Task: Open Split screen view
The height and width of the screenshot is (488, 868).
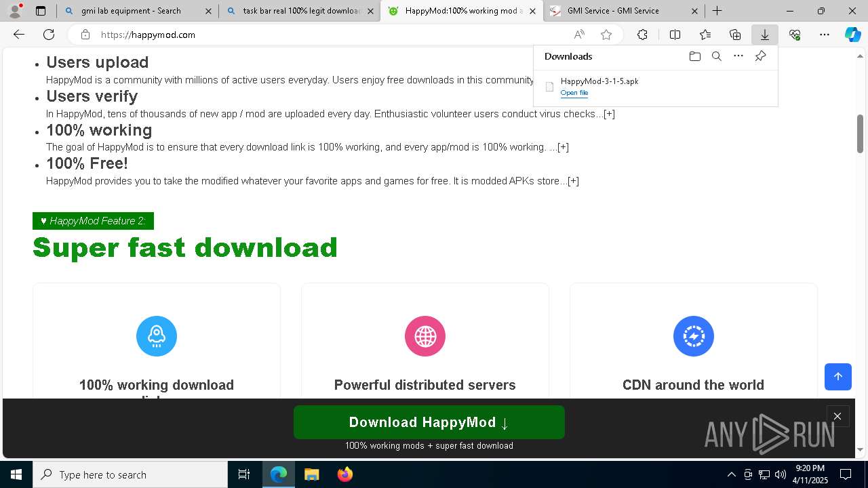Action: 675,35
